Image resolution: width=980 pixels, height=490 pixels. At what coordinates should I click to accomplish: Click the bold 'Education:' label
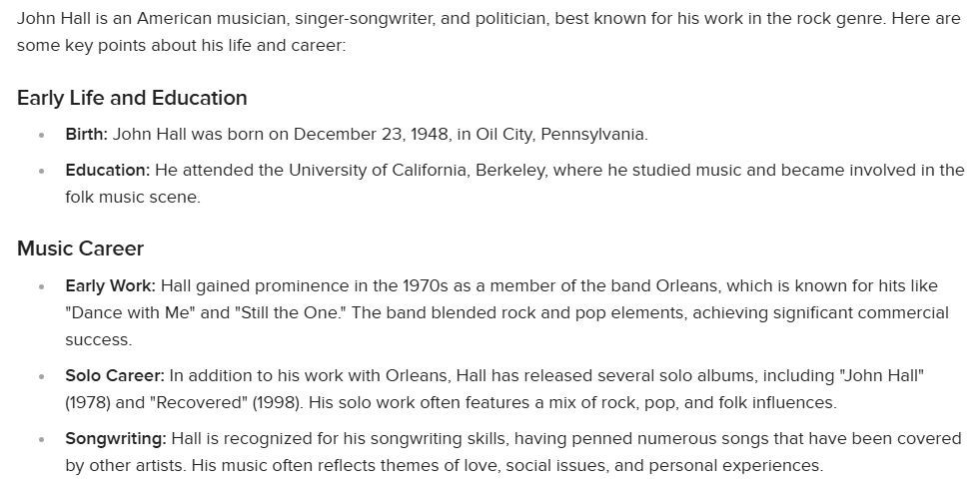tap(108, 170)
